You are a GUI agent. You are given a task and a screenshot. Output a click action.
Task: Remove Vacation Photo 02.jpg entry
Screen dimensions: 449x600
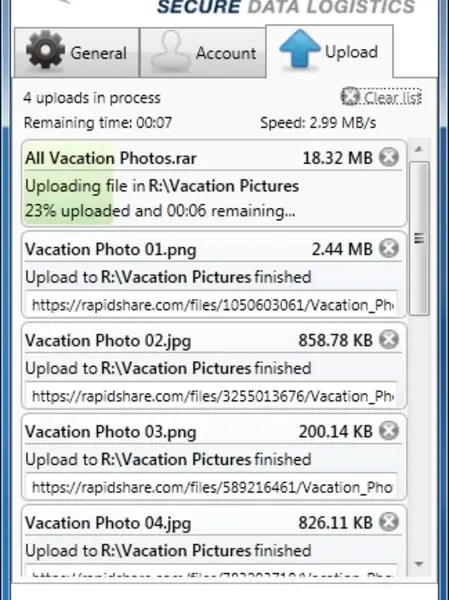point(389,340)
